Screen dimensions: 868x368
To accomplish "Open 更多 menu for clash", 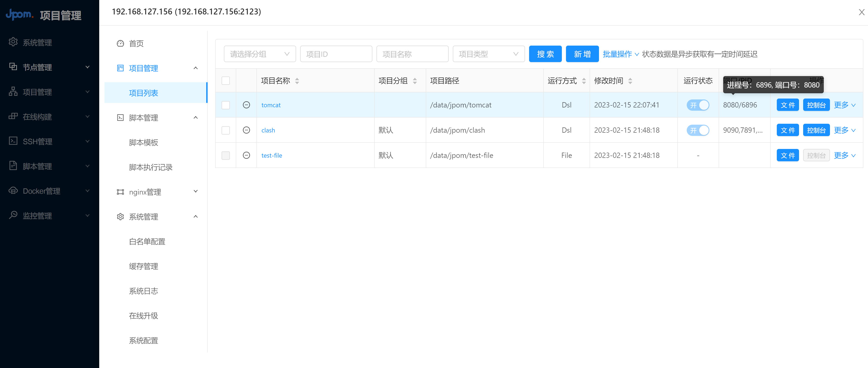I will (x=845, y=130).
